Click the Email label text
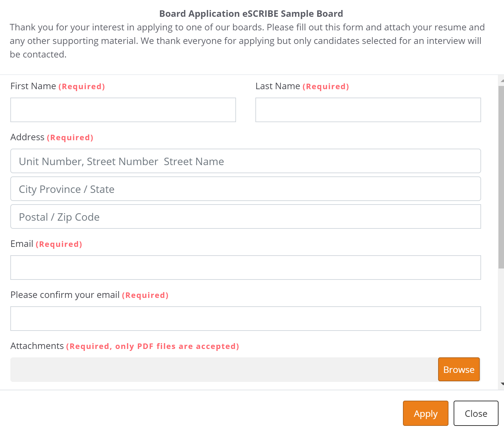Screen dimensions: 504x432 [x=22, y=244]
